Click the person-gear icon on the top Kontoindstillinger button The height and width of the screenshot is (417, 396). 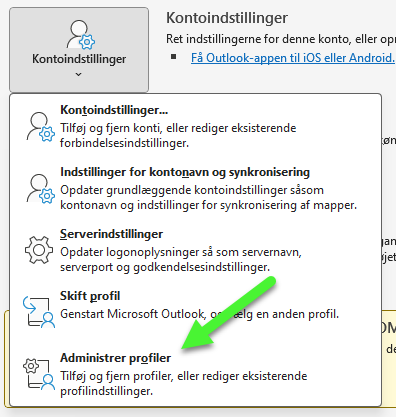pos(80,35)
